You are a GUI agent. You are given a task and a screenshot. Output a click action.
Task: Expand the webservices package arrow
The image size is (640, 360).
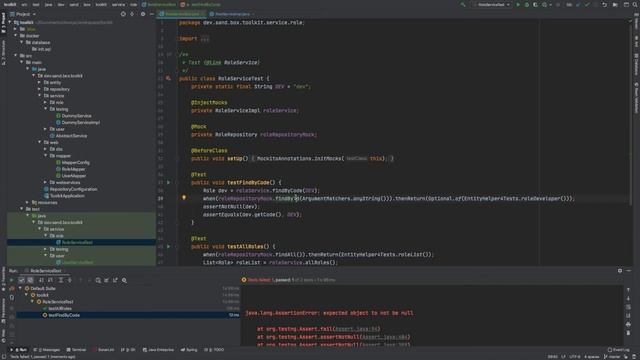tap(46, 182)
